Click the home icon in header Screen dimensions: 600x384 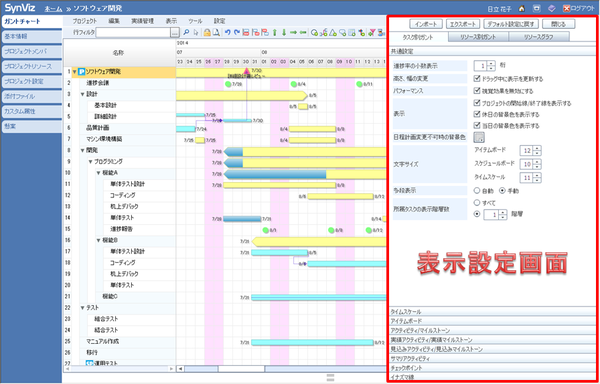click(x=522, y=8)
